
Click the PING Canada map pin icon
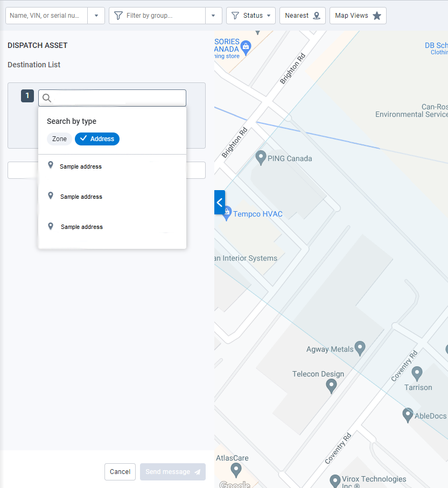click(261, 157)
